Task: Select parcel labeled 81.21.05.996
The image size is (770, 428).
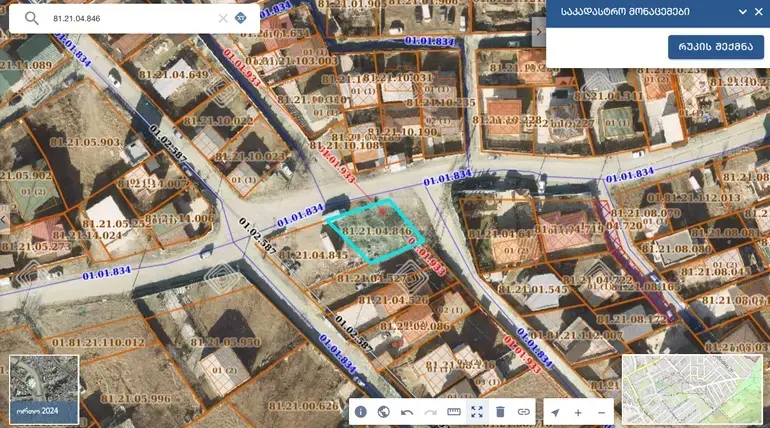Action: (x=136, y=399)
